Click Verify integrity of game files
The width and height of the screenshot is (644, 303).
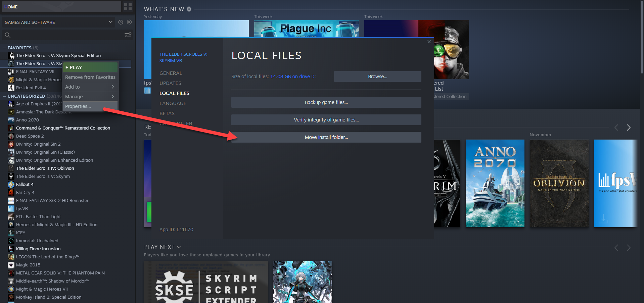click(x=326, y=120)
